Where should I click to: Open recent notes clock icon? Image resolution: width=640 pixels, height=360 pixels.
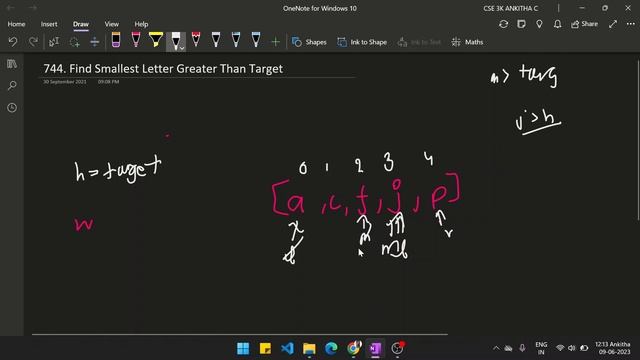(12, 108)
